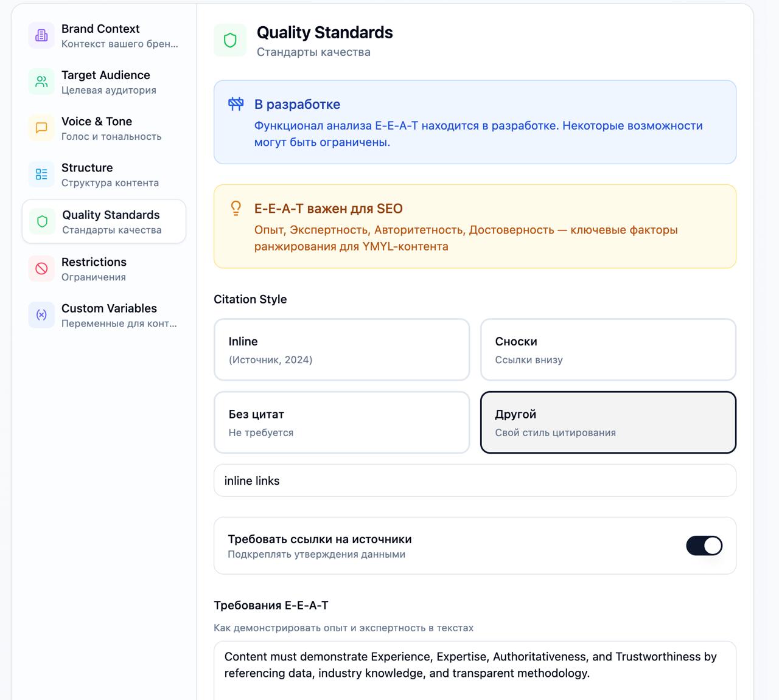The width and height of the screenshot is (779, 700).
Task: Click the Brand Context building icon
Action: pos(41,35)
